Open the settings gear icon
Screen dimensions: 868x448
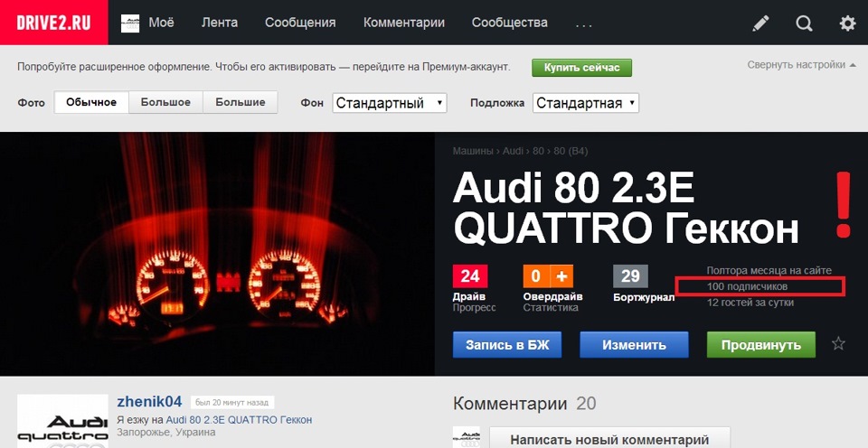tap(847, 23)
